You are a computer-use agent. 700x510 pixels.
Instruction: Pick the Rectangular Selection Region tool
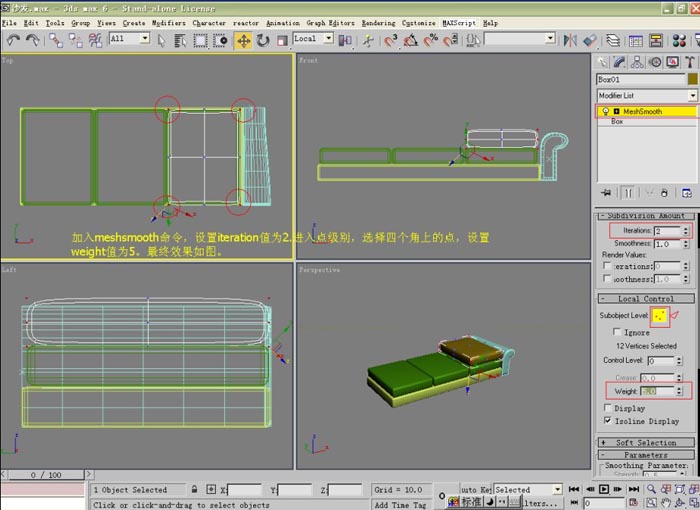[200, 41]
